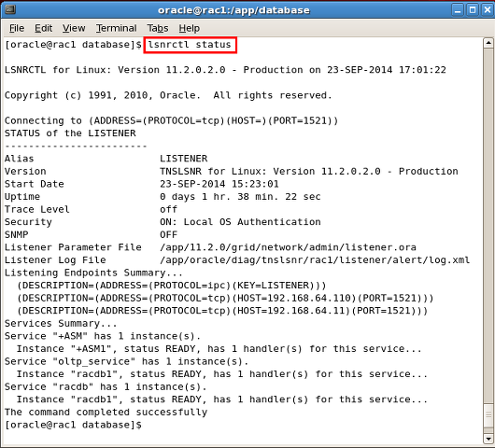This screenshot has height=448, width=495.
Task: Click the window title 'oracle@rac1:/app/database'
Action: point(233,10)
